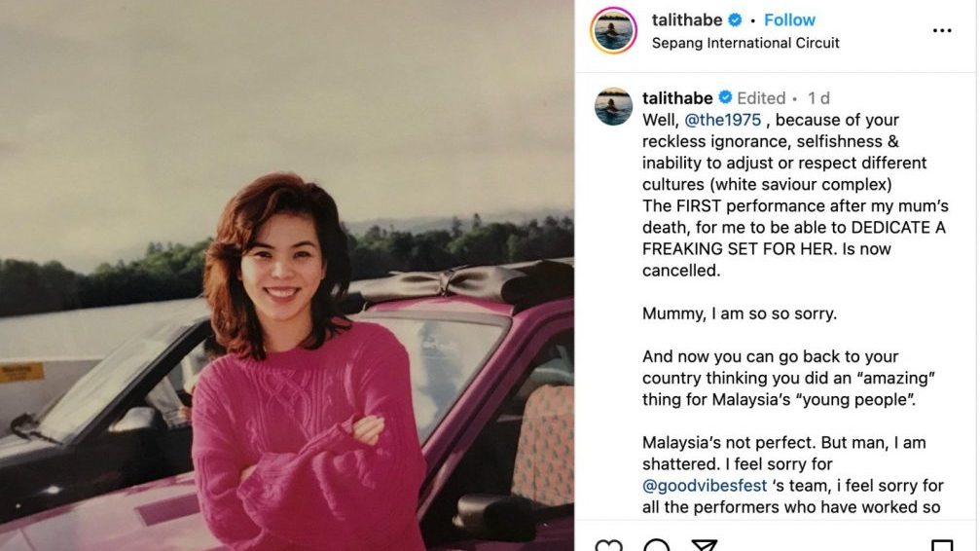Image resolution: width=980 pixels, height=551 pixels.
Task: Click verified badge beside header talithabe
Action: [735, 20]
